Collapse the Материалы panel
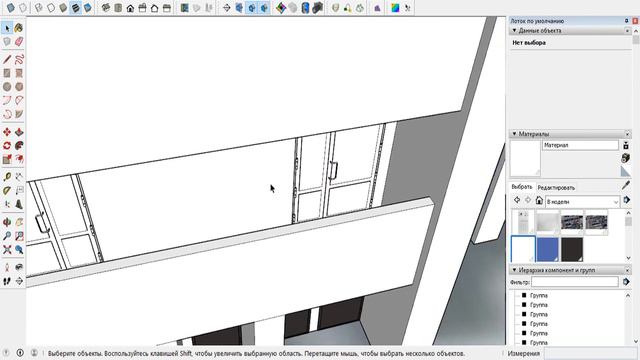Screen dimensions: 640x360 [x=514, y=134]
